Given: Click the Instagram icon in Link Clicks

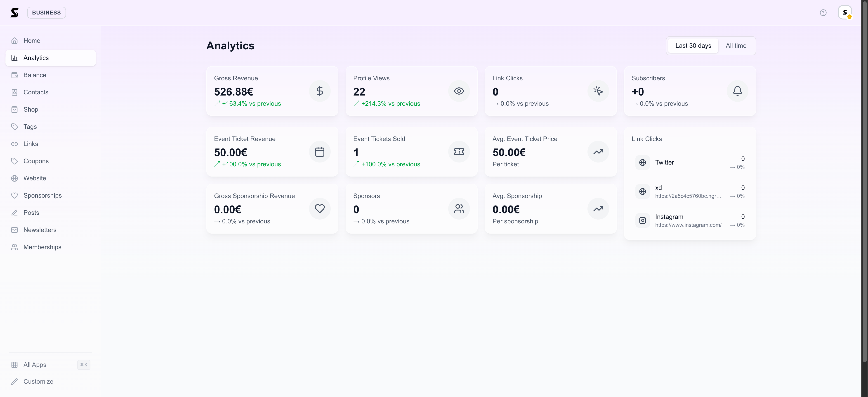Looking at the screenshot, I should (642, 221).
